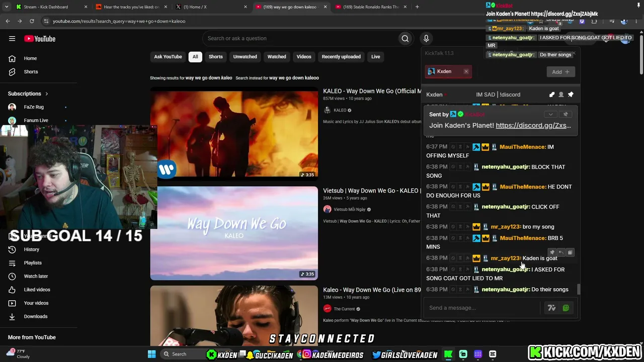
Task: Start voice search with the microphone icon
Action: [x=426, y=38]
